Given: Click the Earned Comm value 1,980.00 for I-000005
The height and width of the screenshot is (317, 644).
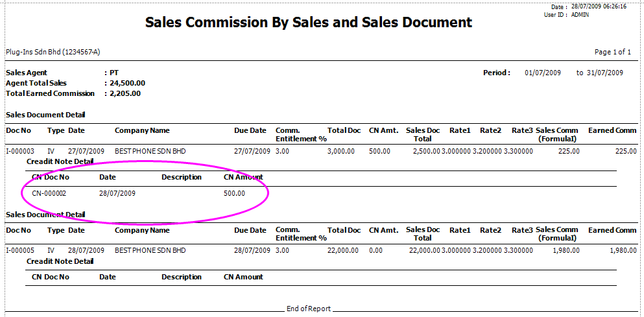Looking at the screenshot, I should coord(623,250).
